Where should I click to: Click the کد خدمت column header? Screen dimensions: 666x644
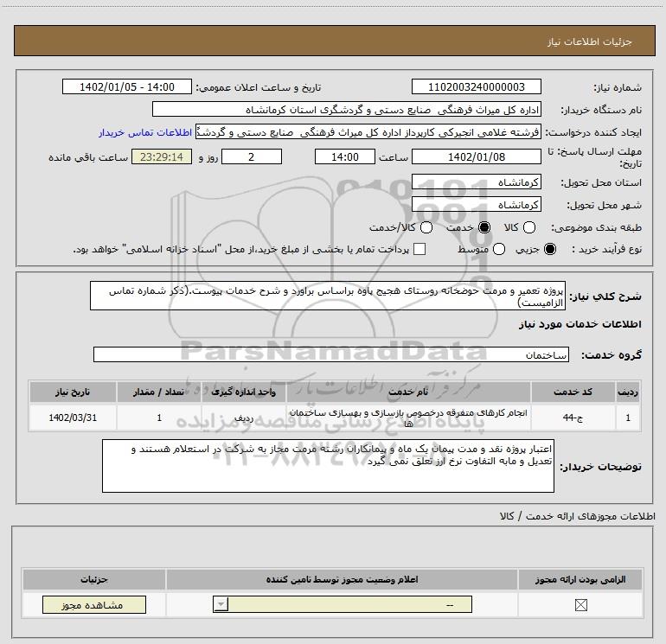pyautogui.click(x=573, y=392)
